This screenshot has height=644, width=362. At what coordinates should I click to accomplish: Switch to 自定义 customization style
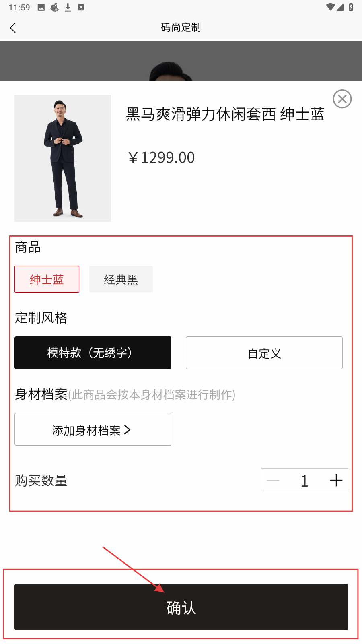pos(264,353)
